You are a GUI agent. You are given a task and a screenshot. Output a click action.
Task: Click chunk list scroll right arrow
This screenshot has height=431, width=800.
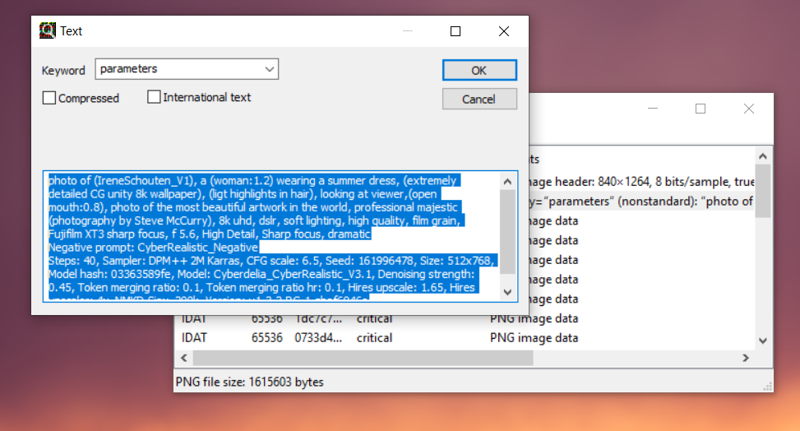[745, 358]
